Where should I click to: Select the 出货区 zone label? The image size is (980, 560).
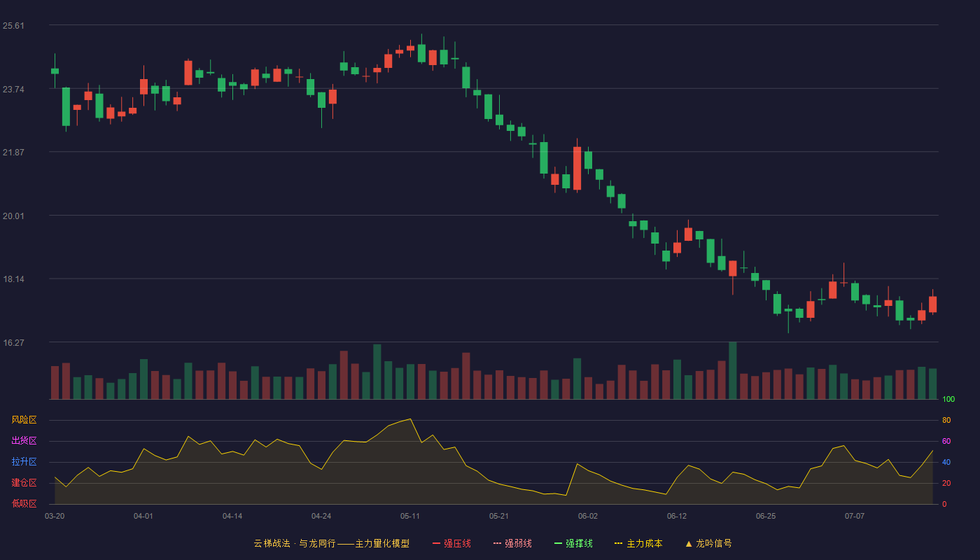click(x=24, y=441)
